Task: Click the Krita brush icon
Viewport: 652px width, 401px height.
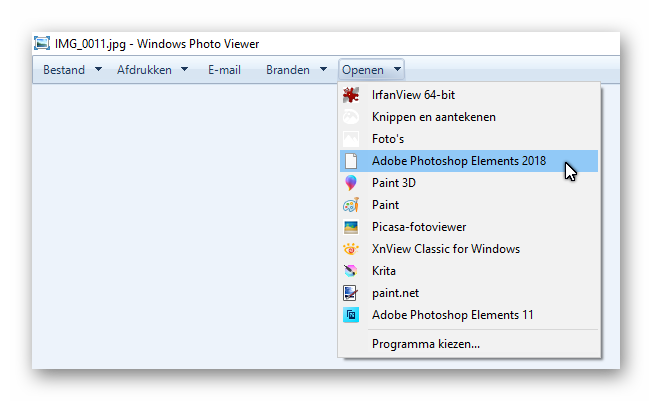Action: coord(351,271)
